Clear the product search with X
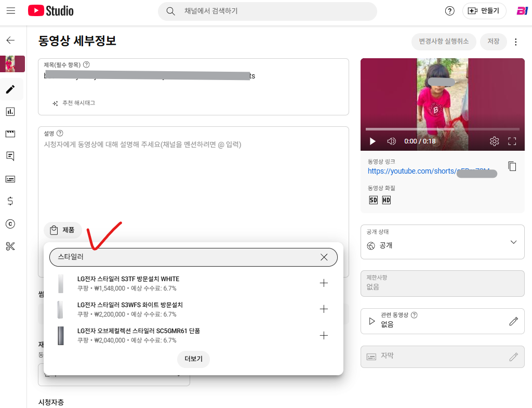 click(324, 257)
